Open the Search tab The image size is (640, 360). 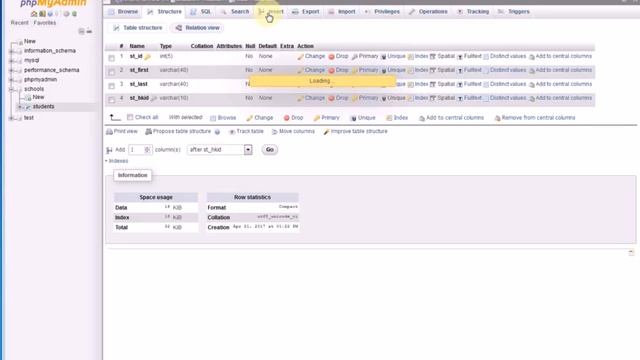click(235, 11)
